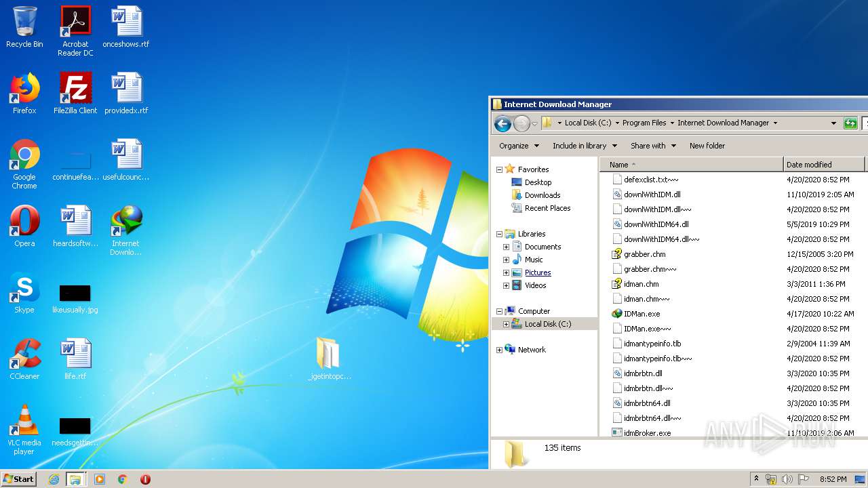The height and width of the screenshot is (488, 868).
Task: Open Include in library menu
Action: 585,146
